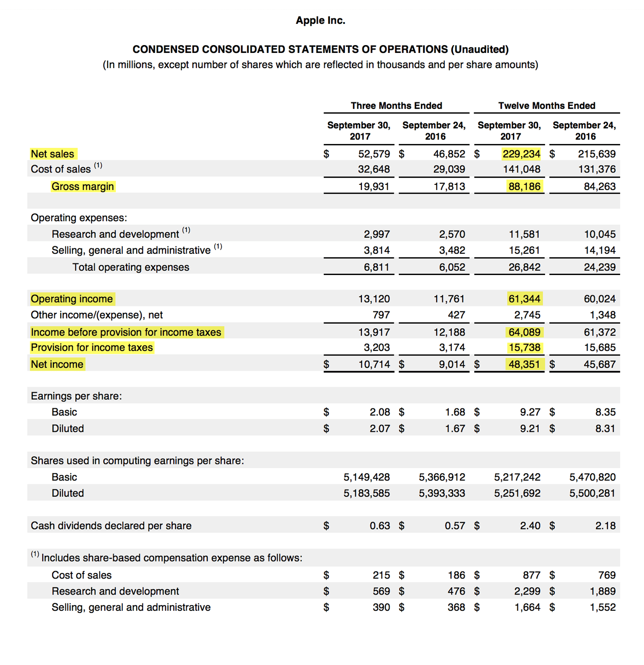Select the 'Net income' row label
Image resolution: width=644 pixels, height=665 pixels.
57,364
